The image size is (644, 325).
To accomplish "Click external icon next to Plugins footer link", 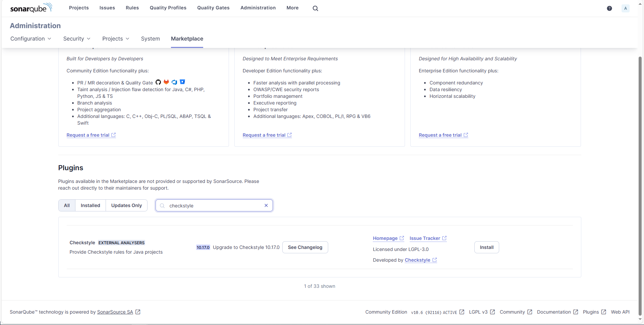I will click(604, 312).
